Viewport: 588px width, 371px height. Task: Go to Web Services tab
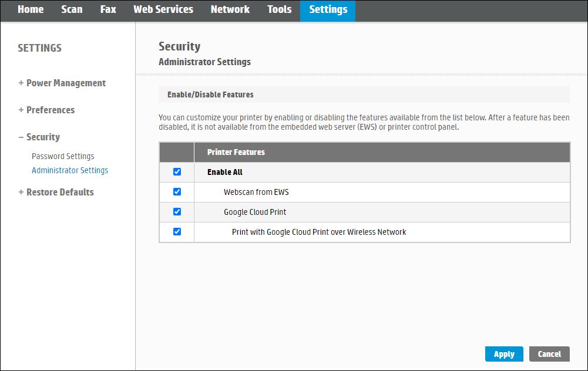163,9
